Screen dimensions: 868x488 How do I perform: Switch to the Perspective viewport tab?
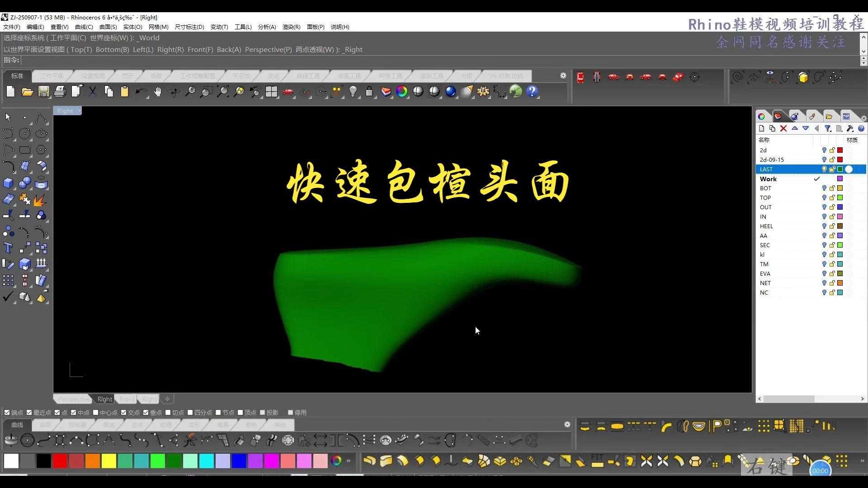point(73,399)
